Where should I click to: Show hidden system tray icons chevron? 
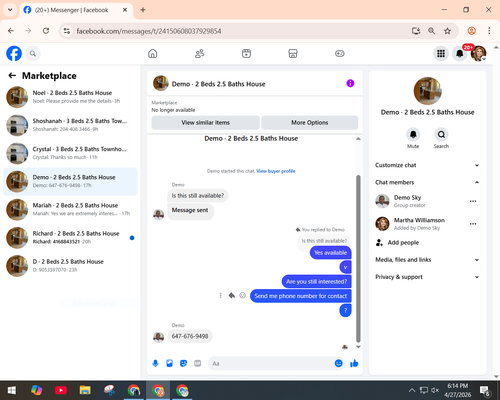point(412,390)
